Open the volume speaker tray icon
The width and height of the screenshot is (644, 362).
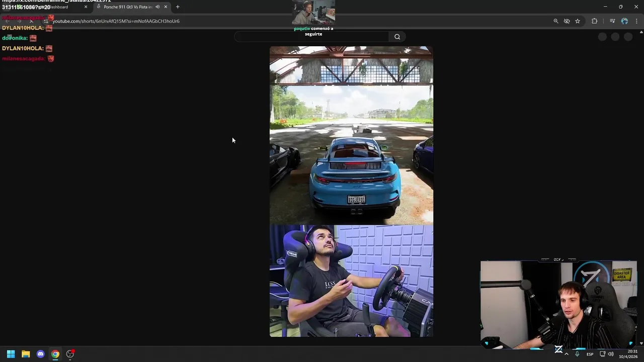[x=611, y=354]
